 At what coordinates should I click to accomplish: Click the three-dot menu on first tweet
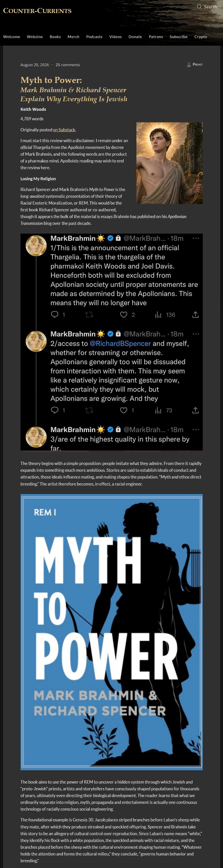(x=196, y=238)
